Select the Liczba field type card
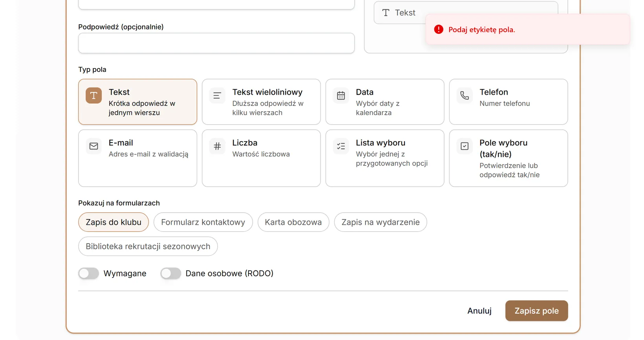The height and width of the screenshot is (340, 644). point(261,158)
